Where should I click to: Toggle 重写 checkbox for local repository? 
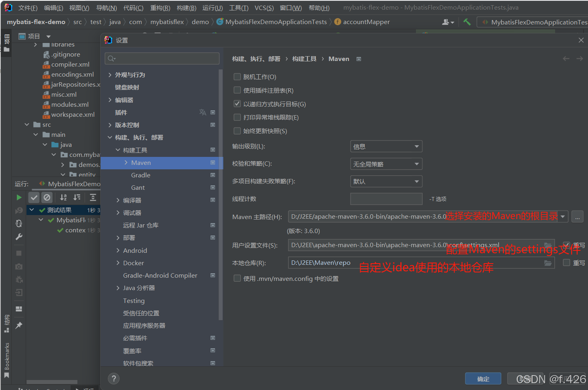566,262
